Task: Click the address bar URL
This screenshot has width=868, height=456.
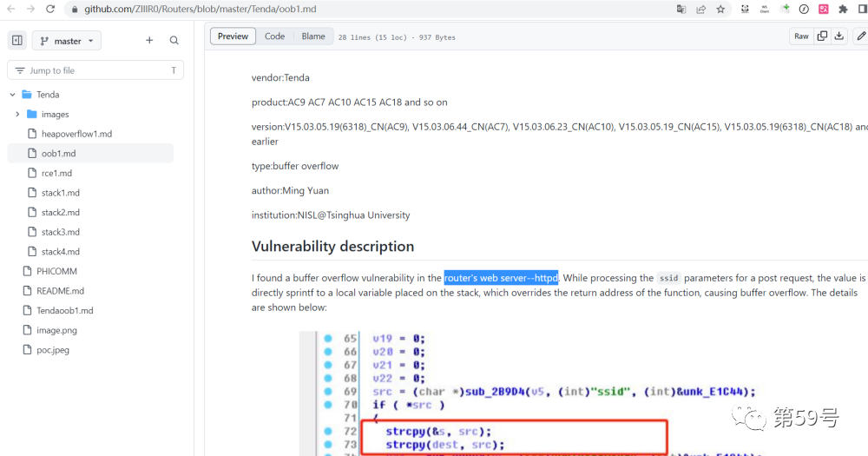Action: [x=200, y=10]
